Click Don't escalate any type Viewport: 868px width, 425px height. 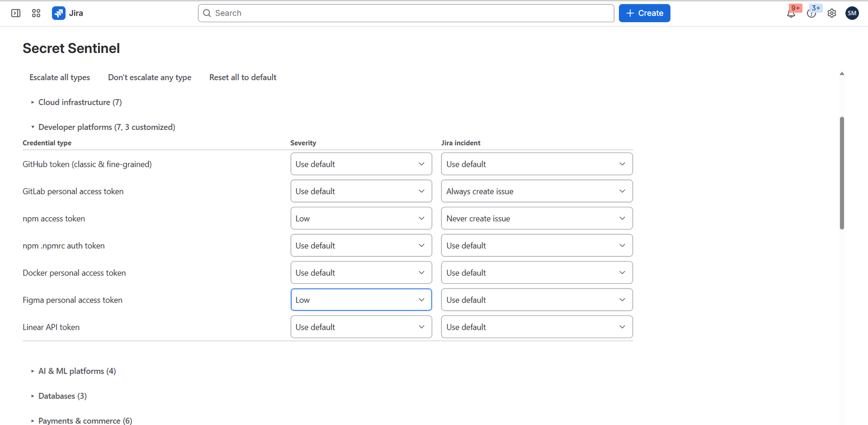pos(150,77)
